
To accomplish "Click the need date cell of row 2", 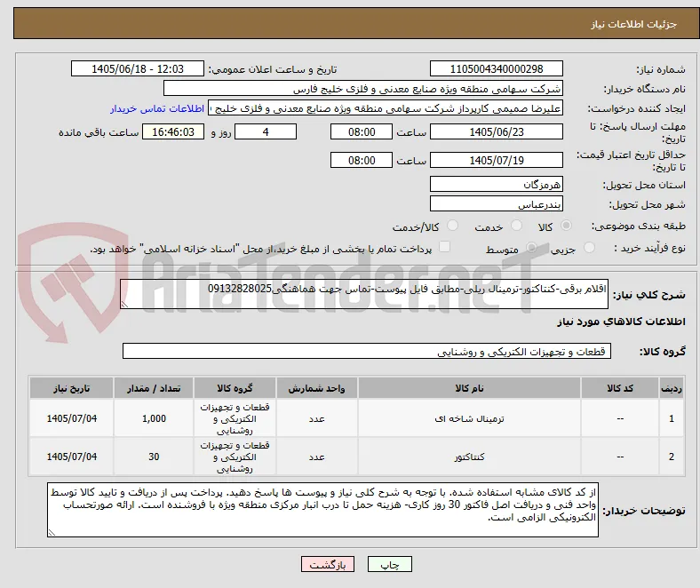I will coord(71,457).
